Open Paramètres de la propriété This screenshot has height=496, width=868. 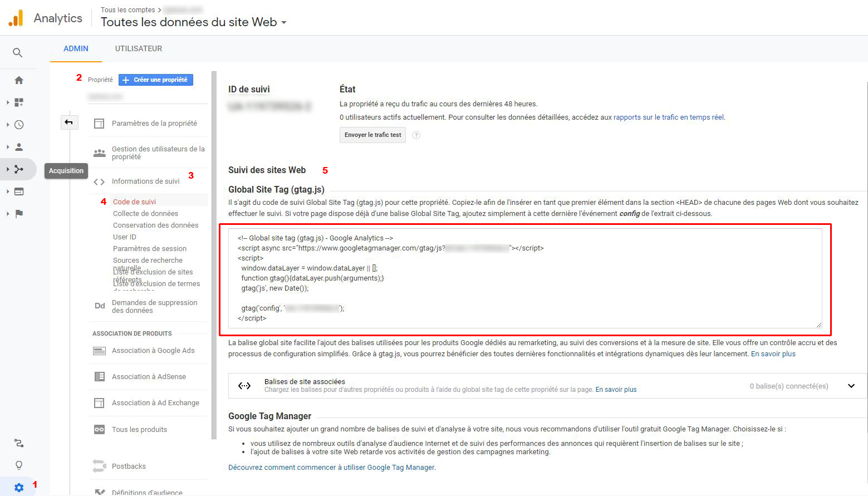(154, 124)
